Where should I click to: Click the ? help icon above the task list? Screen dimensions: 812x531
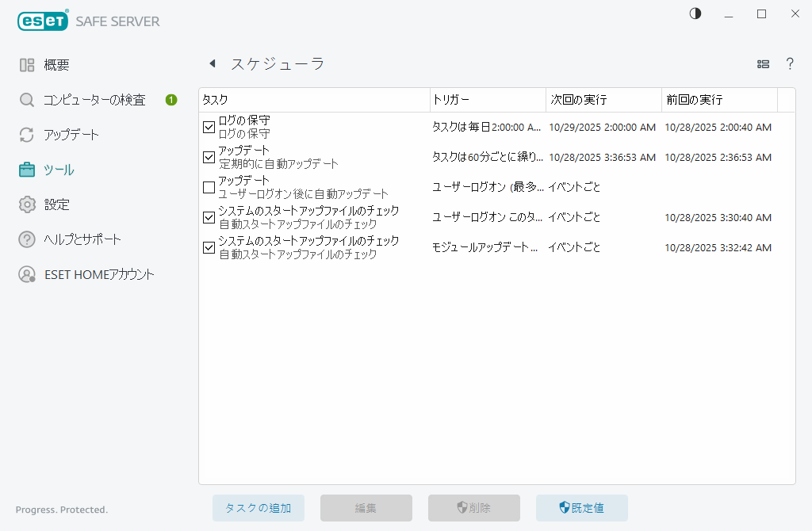pos(790,63)
